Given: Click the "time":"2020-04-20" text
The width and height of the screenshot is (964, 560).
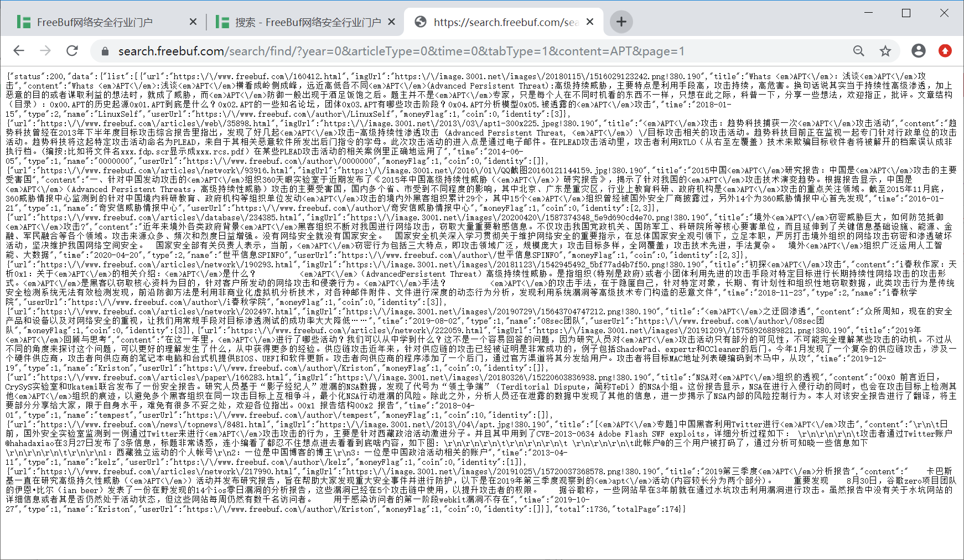Looking at the screenshot, I should (x=102, y=255).
